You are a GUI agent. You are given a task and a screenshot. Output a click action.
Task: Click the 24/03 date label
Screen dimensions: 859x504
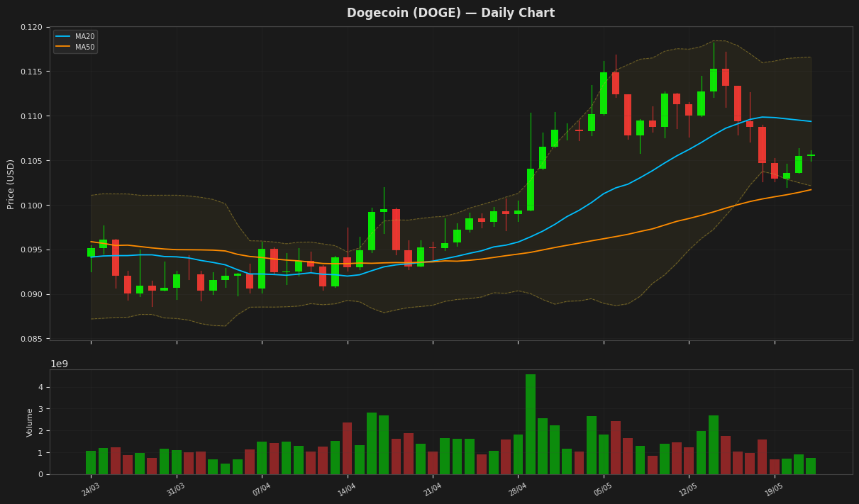click(91, 489)
